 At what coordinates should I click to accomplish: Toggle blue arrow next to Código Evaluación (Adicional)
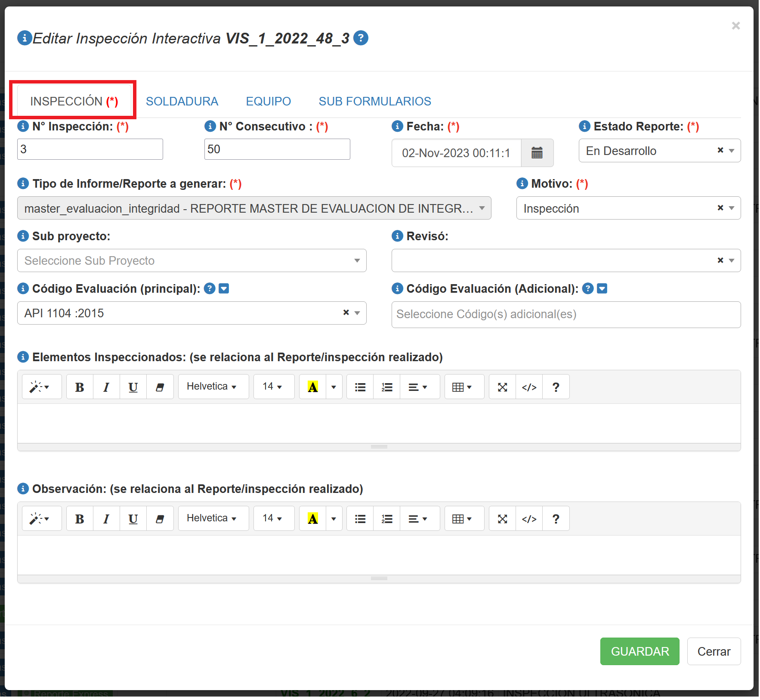coord(602,288)
